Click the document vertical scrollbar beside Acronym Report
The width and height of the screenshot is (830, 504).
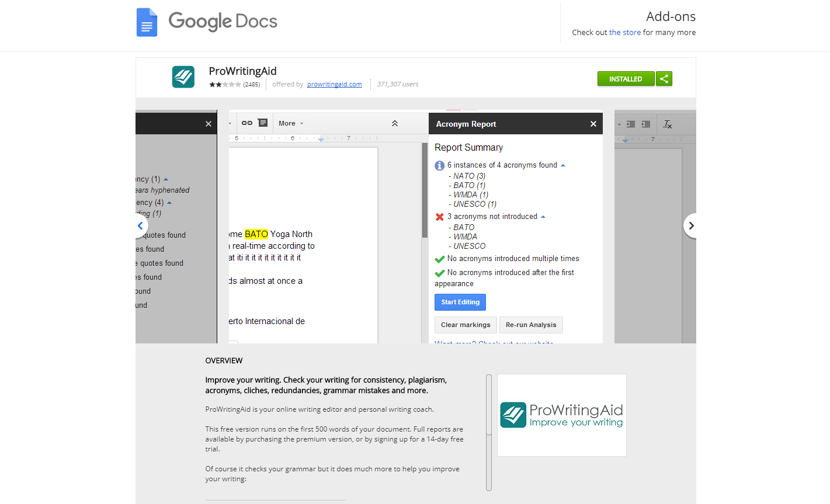[x=425, y=190]
